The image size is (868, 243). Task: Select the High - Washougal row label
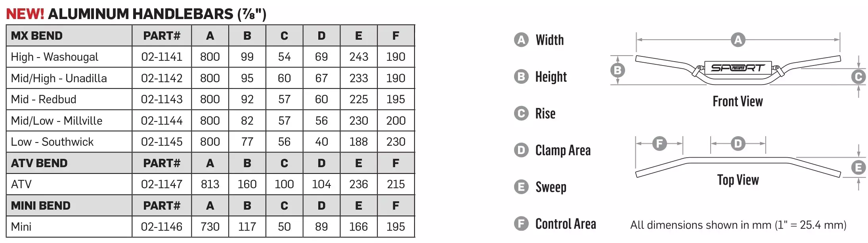[x=55, y=57]
